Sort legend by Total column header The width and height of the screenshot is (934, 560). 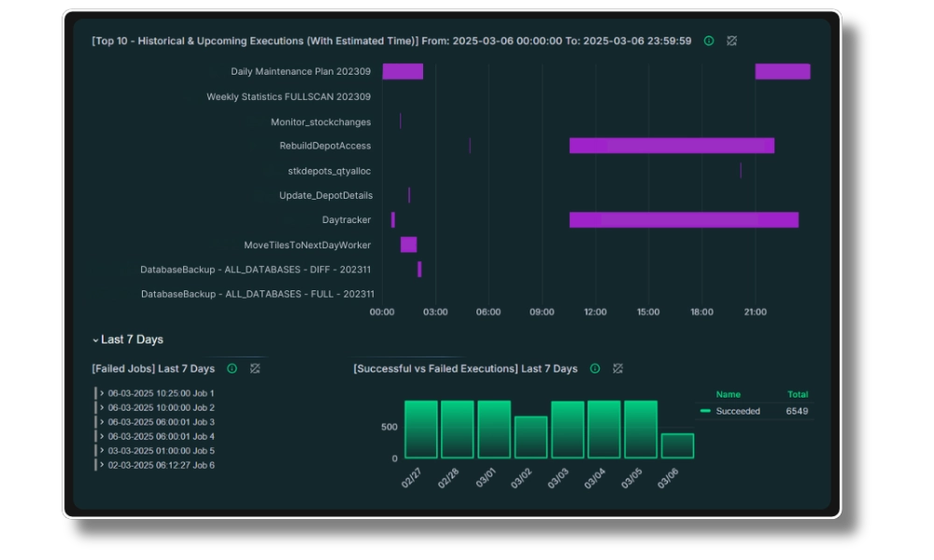point(798,395)
